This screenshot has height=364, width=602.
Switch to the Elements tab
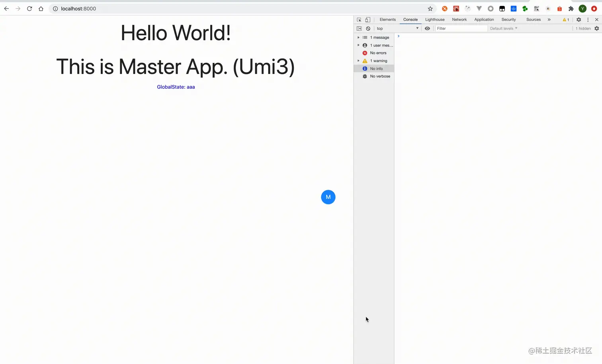click(388, 19)
